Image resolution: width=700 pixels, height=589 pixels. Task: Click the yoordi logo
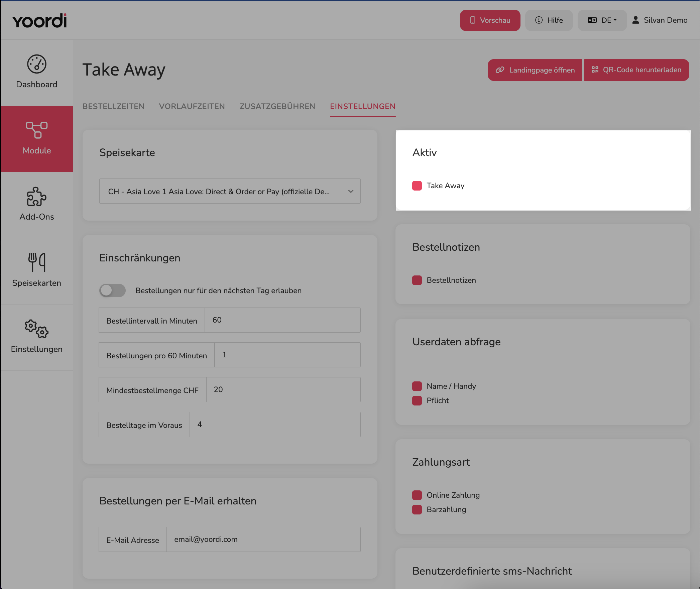click(x=40, y=21)
